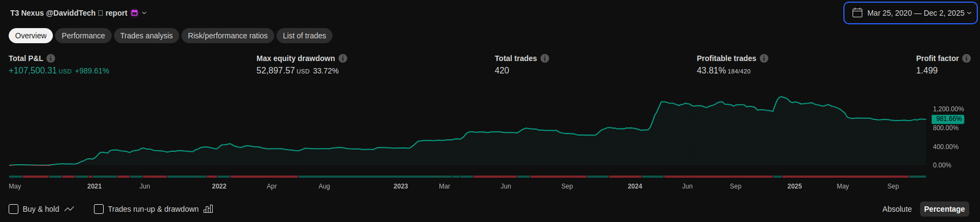
Task: Enable the Buy & hold checkbox
Action: (14, 209)
